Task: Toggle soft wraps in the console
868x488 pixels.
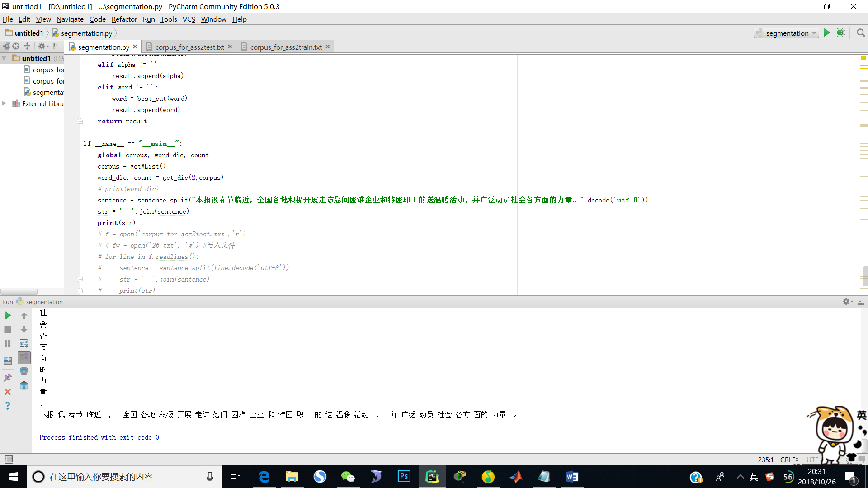Action: tap(24, 343)
